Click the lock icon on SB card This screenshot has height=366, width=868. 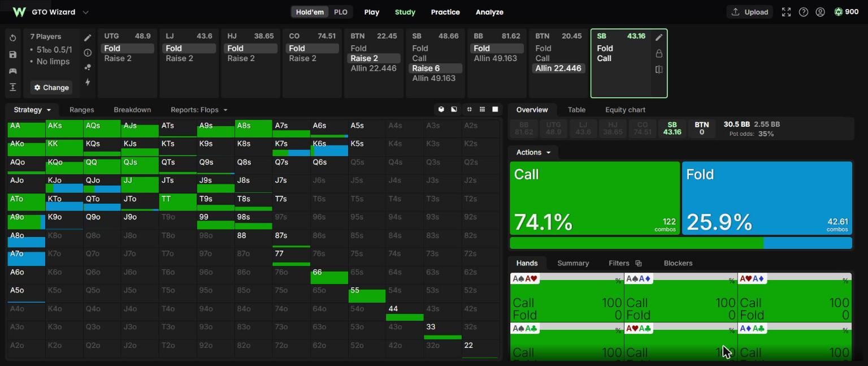(x=659, y=53)
